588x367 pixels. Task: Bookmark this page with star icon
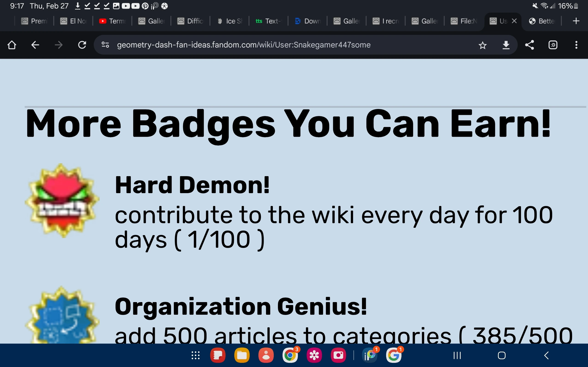coord(482,45)
